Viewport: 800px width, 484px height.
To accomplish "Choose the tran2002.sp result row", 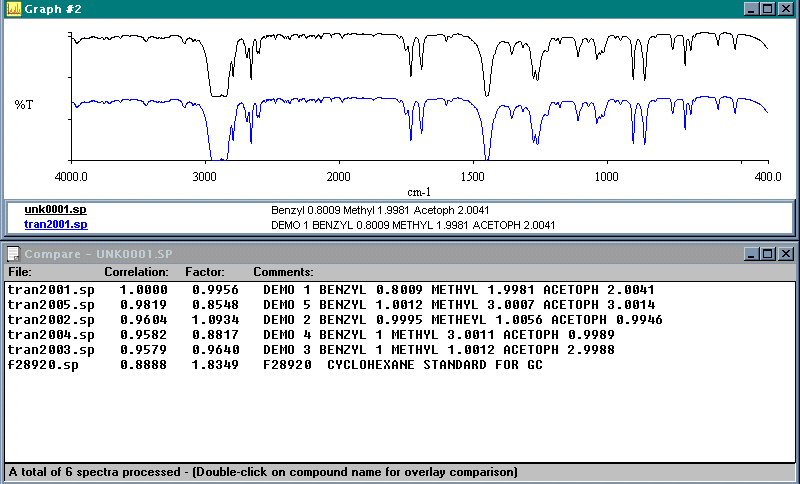I will [x=50, y=319].
